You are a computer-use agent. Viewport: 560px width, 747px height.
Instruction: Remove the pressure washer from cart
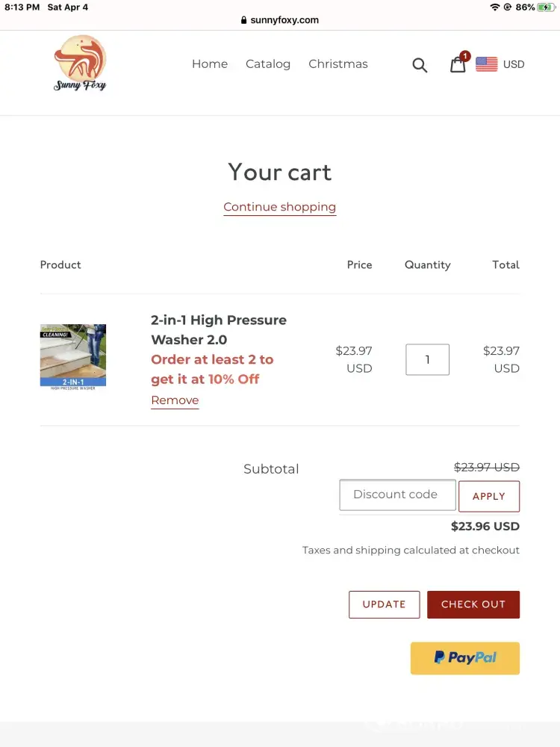coord(175,400)
